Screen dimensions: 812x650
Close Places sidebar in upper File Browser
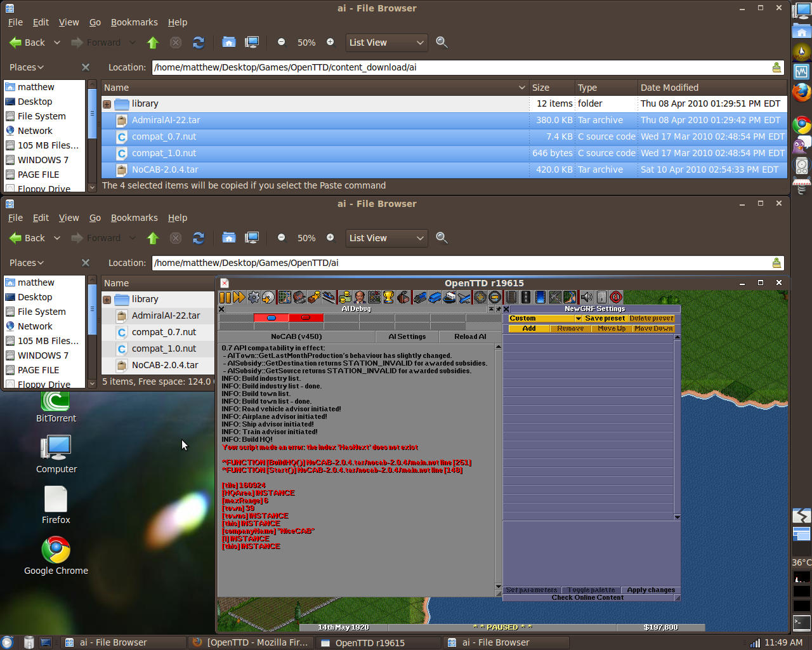click(86, 67)
